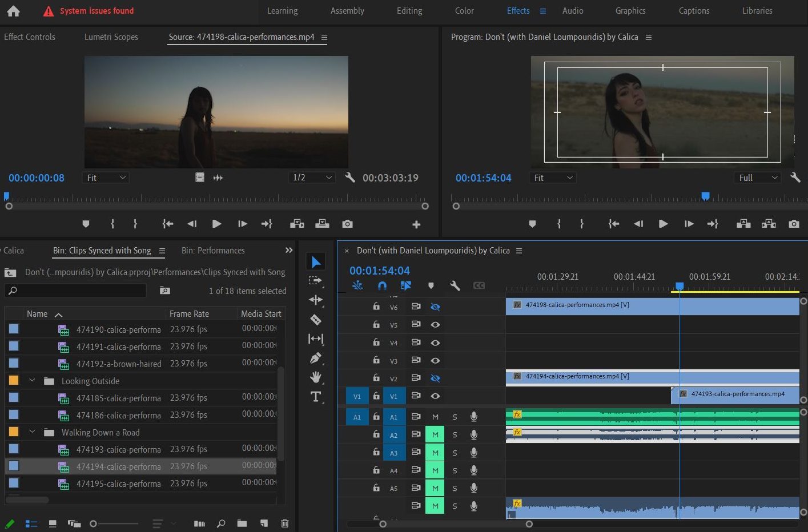Create new bin in project panel
The image size is (808, 532).
tap(242, 523)
